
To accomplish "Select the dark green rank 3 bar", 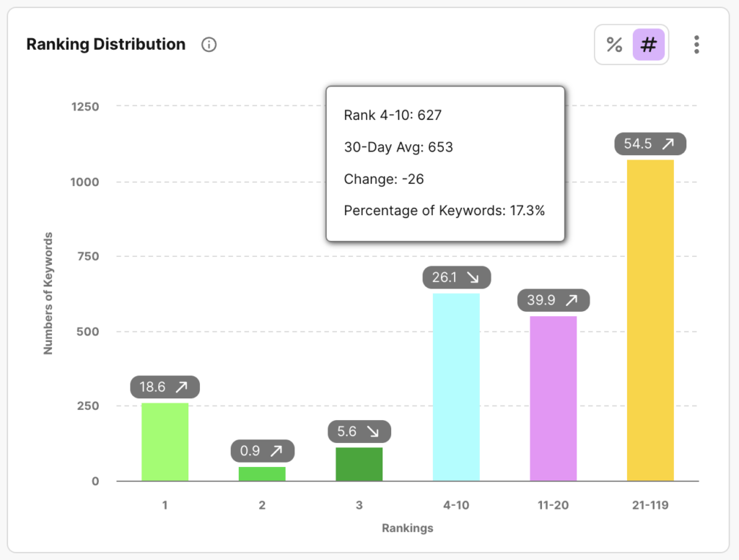I will [359, 464].
